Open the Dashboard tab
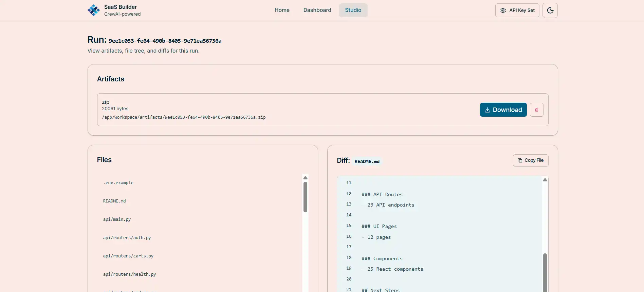The image size is (644, 292). point(317,10)
